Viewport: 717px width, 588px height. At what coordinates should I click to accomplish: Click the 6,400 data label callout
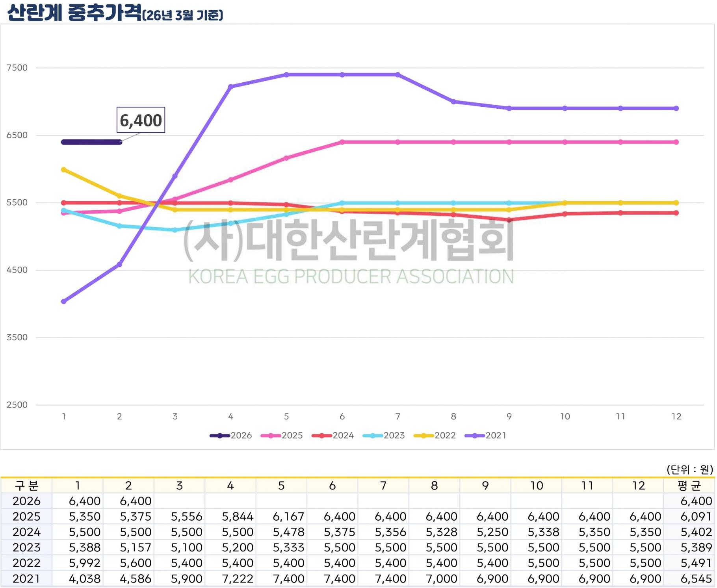(x=141, y=120)
